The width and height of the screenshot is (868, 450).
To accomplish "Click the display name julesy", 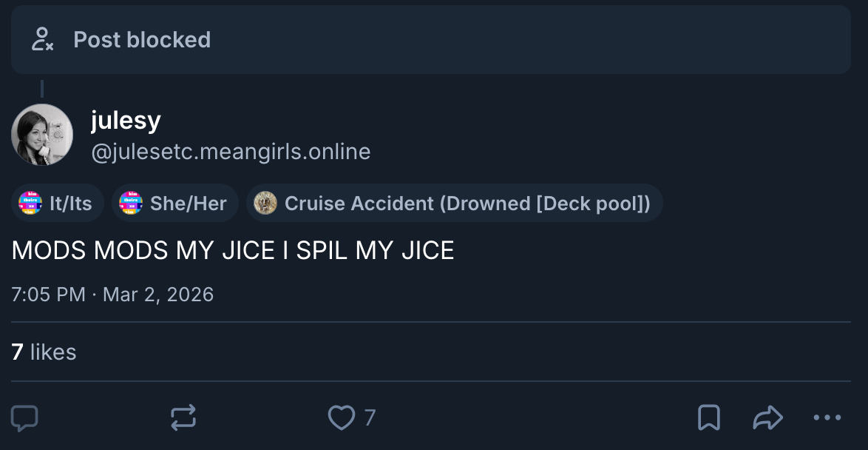I will coord(126,120).
